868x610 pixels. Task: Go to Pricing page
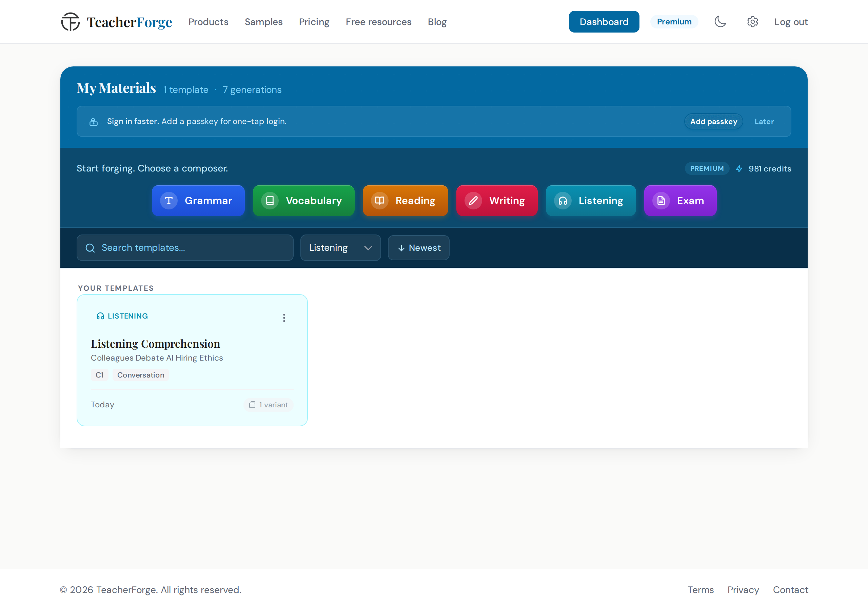[x=314, y=22]
